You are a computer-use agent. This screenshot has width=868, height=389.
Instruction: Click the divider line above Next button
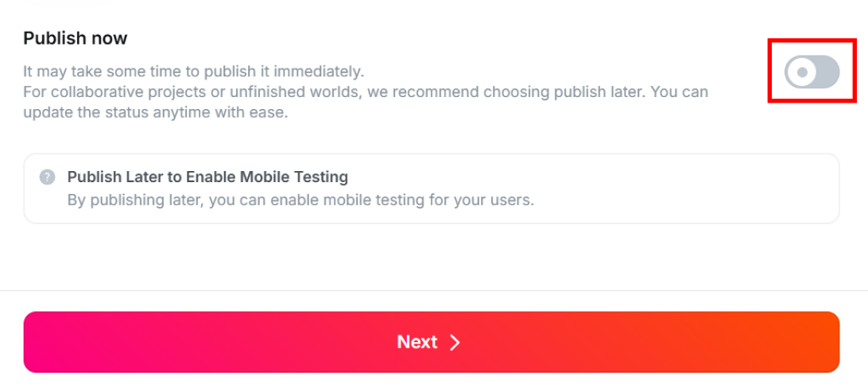(433, 290)
